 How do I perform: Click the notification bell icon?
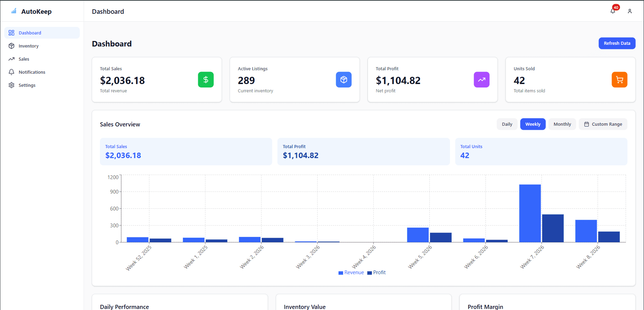(x=612, y=11)
